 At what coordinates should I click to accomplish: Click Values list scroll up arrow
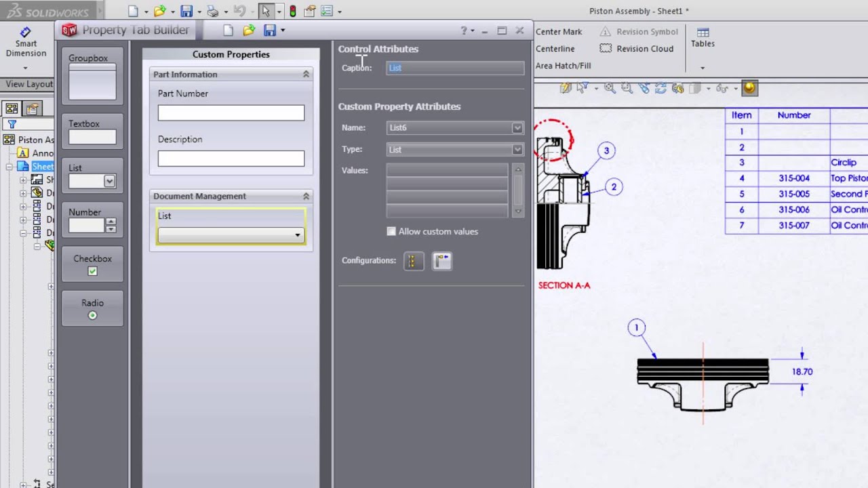click(518, 169)
